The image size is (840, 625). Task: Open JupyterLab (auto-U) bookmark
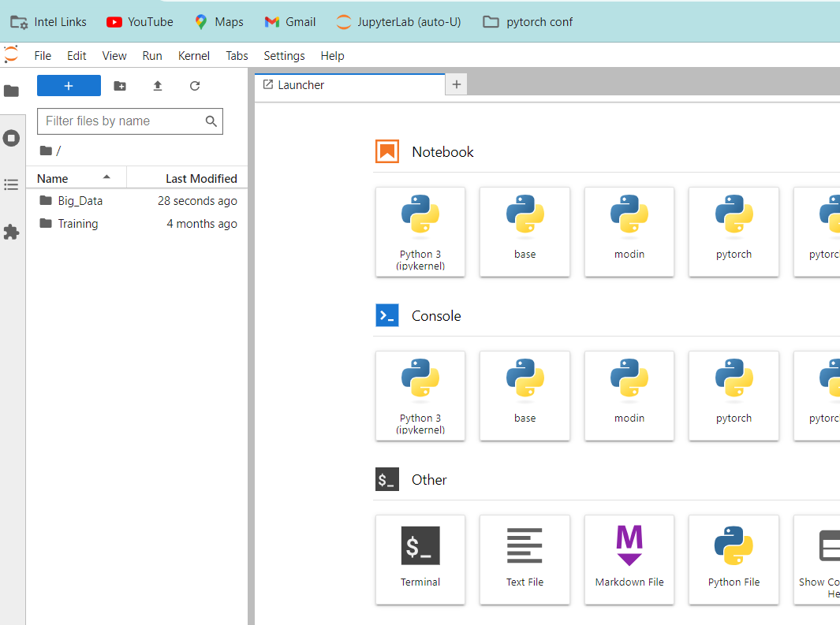tap(398, 22)
